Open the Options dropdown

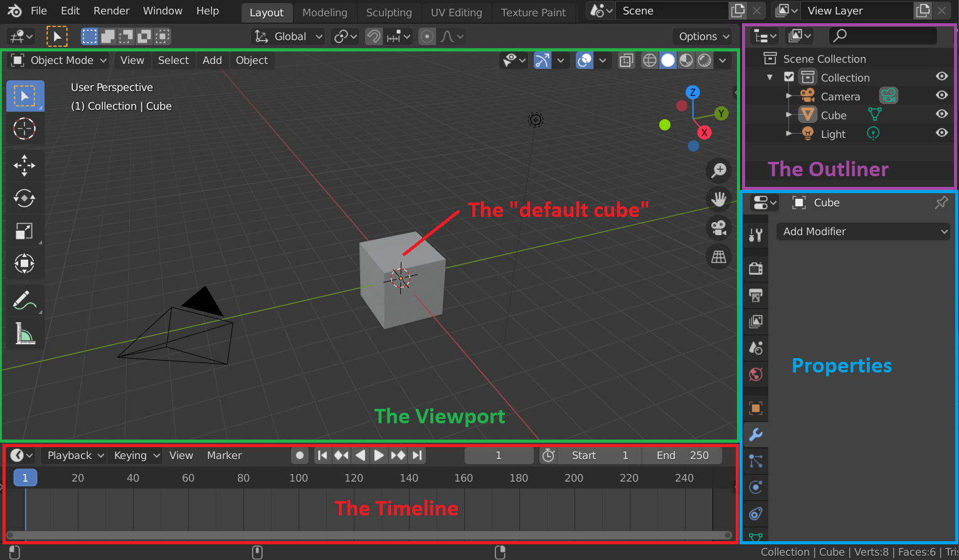point(702,36)
